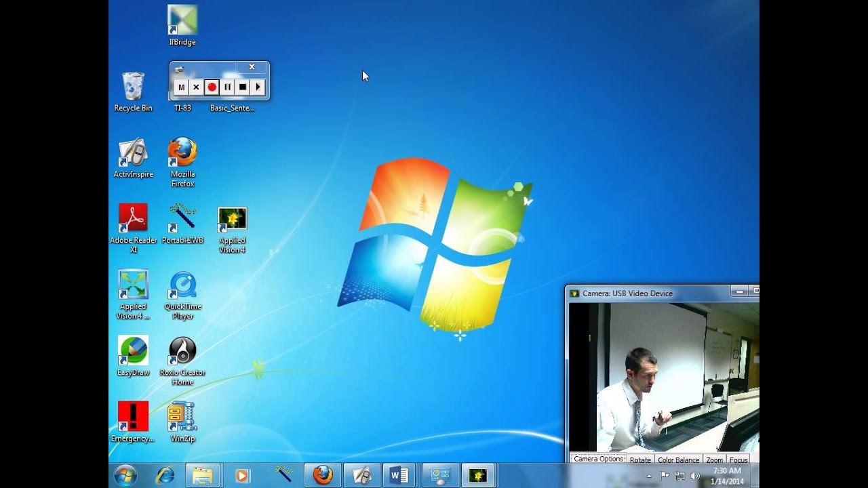Click the M button on recorder toolbar
The width and height of the screenshot is (868, 488).
(x=181, y=87)
